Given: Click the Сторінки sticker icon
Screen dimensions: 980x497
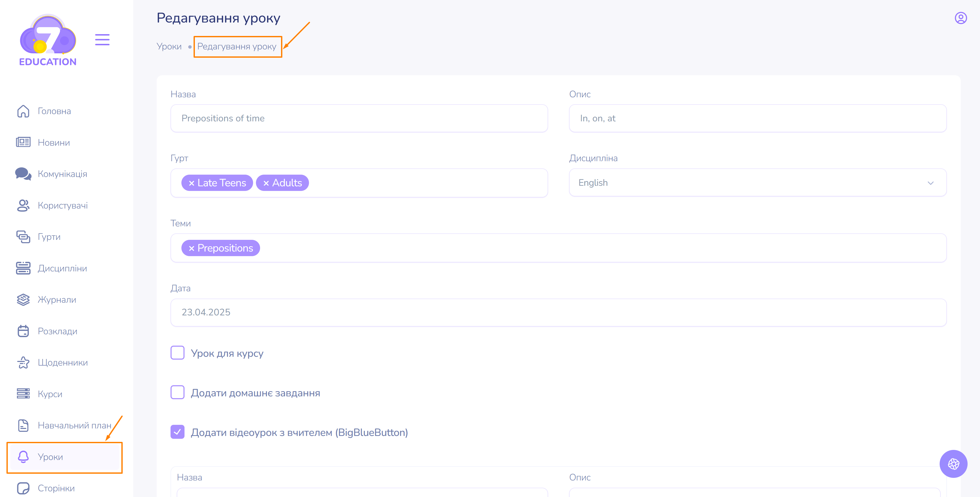Looking at the screenshot, I should (23, 488).
